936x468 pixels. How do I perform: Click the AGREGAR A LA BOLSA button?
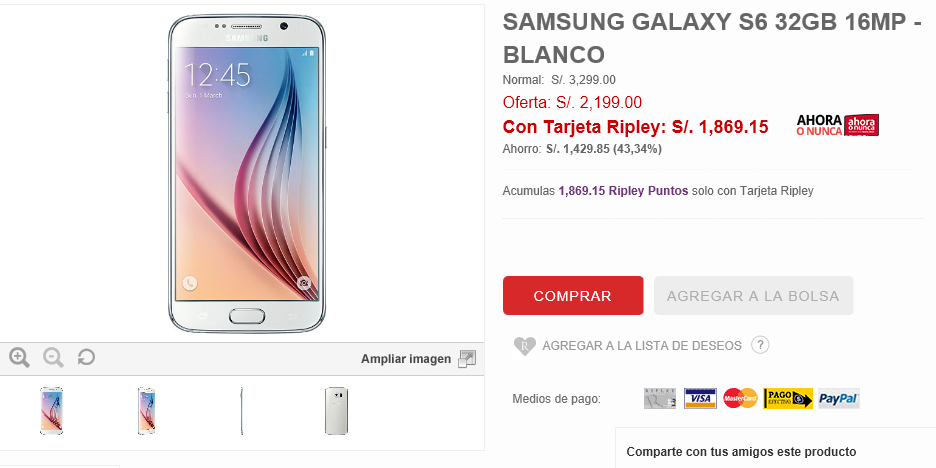(x=753, y=295)
